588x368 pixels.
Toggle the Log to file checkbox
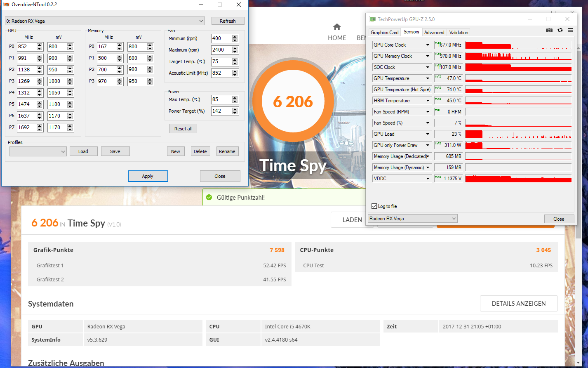pyautogui.click(x=374, y=206)
